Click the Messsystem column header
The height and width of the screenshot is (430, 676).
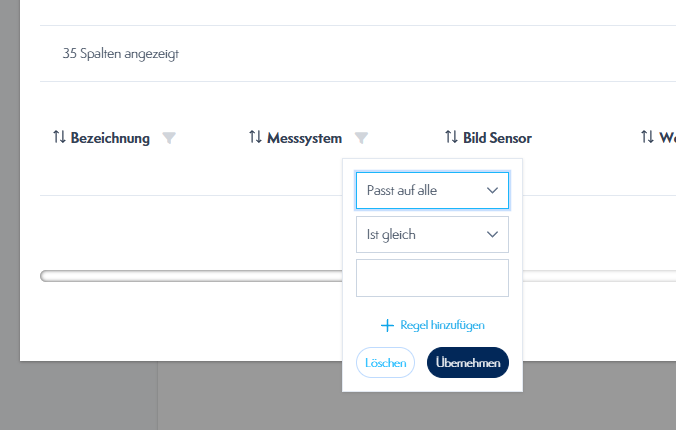[x=304, y=138]
